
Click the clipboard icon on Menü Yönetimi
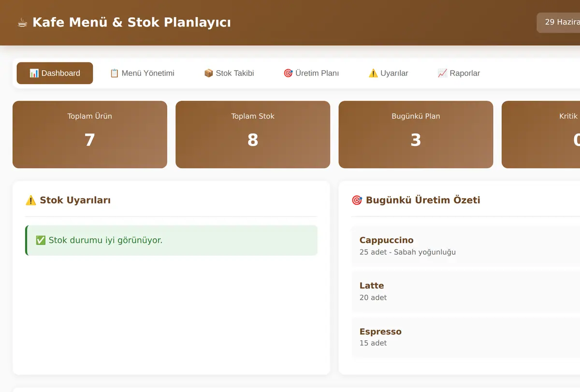click(x=114, y=73)
